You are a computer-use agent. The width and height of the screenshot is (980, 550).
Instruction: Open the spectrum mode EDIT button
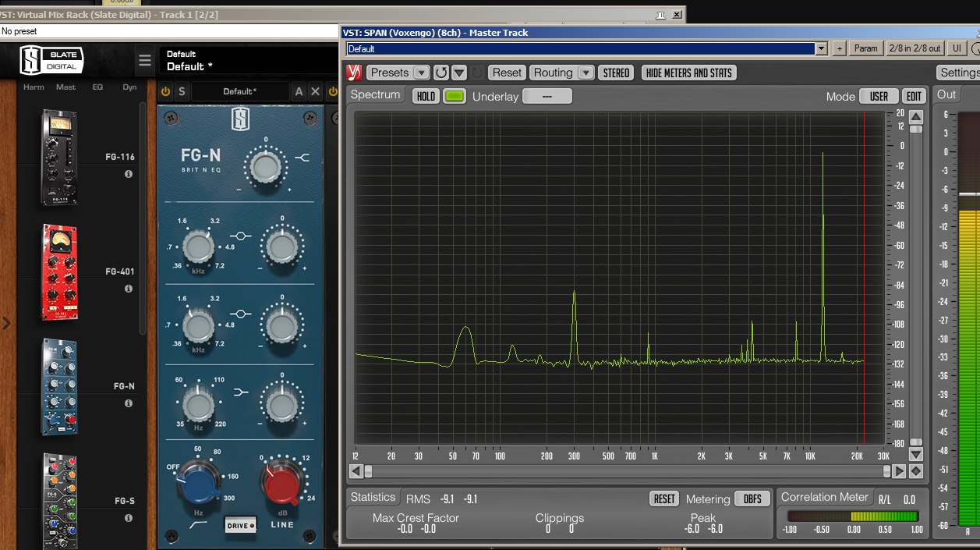(x=914, y=97)
